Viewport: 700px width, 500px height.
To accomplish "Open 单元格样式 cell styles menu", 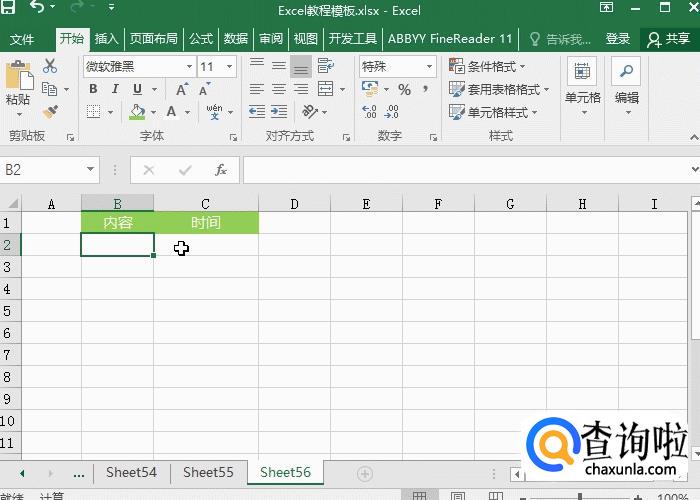I will pos(493,112).
